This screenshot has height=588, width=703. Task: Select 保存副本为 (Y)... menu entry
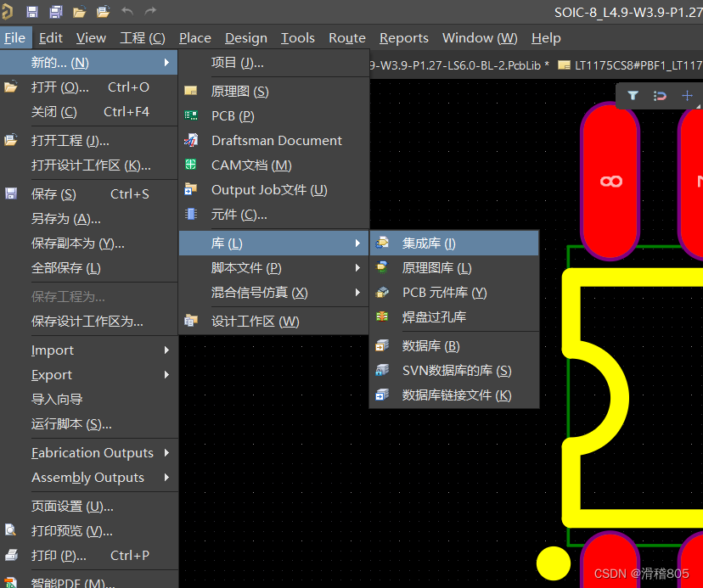pos(89,244)
